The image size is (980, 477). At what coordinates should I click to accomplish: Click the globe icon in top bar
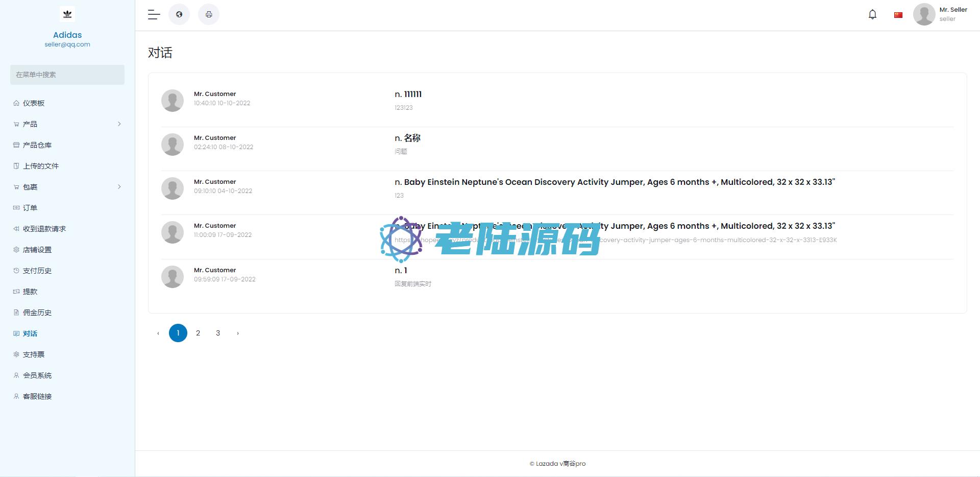pyautogui.click(x=179, y=14)
